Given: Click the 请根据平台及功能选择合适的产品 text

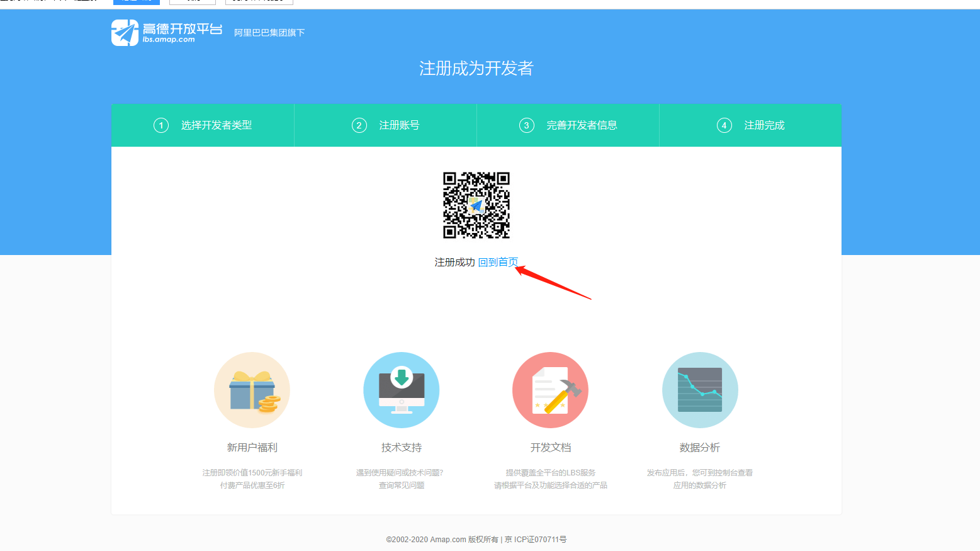Looking at the screenshot, I should pyautogui.click(x=551, y=485).
